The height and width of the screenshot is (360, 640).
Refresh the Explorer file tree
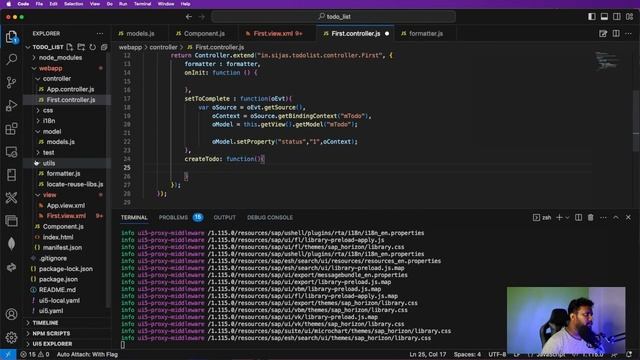coord(93,47)
